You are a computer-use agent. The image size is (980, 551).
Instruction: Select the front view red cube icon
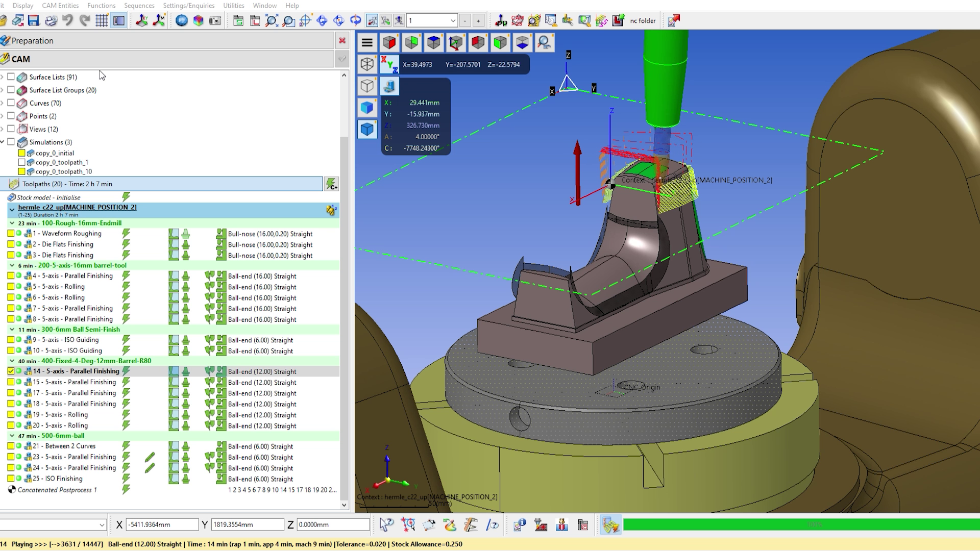(x=389, y=42)
